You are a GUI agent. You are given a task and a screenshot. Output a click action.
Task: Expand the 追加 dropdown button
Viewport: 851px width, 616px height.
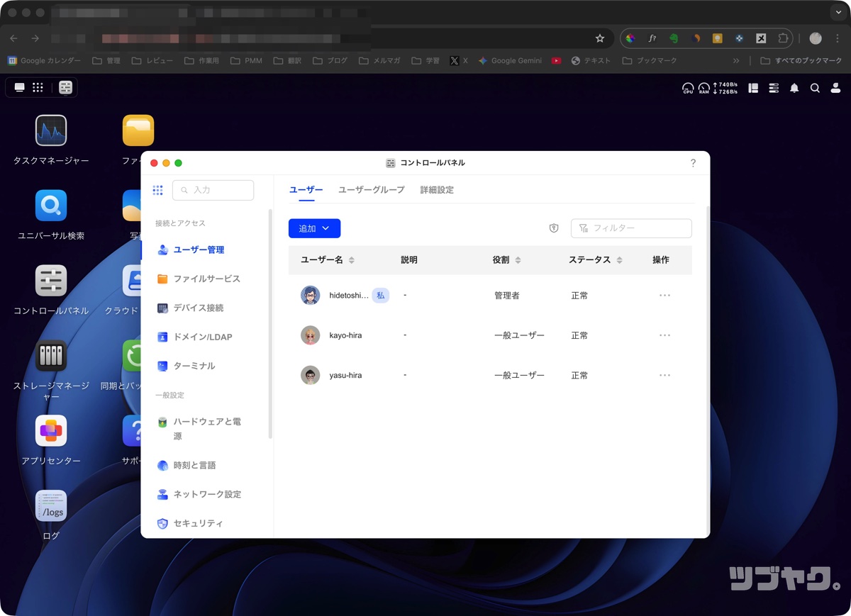pos(314,228)
